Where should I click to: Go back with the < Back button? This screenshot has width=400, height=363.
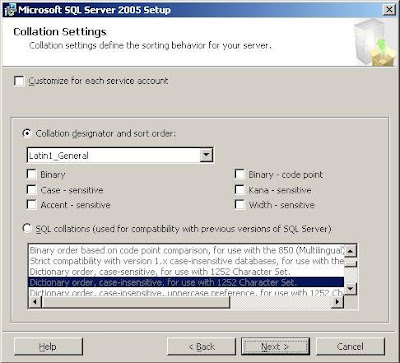(x=201, y=347)
